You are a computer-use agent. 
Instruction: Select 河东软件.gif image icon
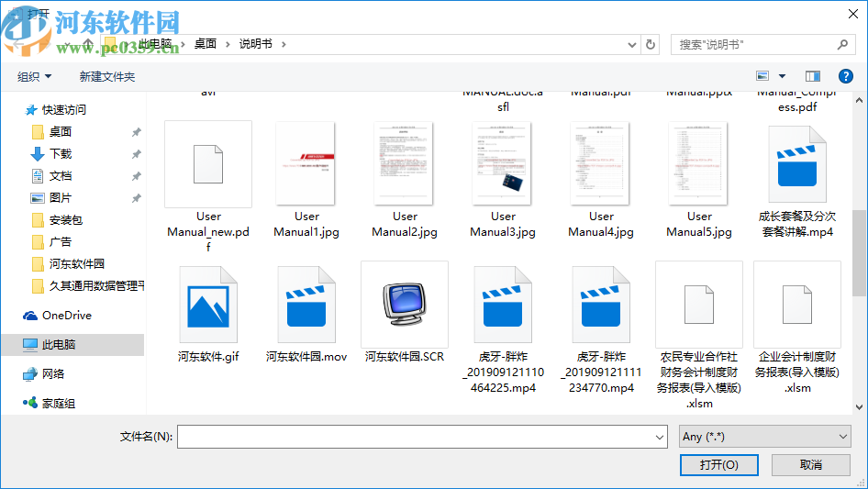pos(208,305)
